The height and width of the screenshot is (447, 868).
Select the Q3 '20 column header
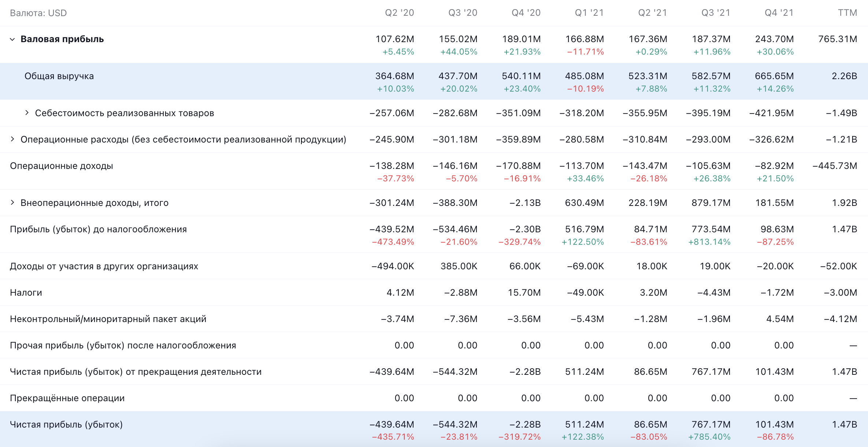pos(463,13)
